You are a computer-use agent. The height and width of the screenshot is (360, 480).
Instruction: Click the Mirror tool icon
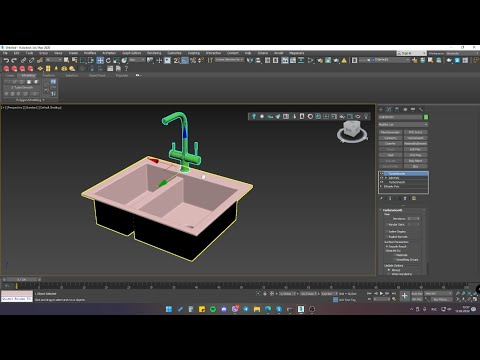(250, 60)
